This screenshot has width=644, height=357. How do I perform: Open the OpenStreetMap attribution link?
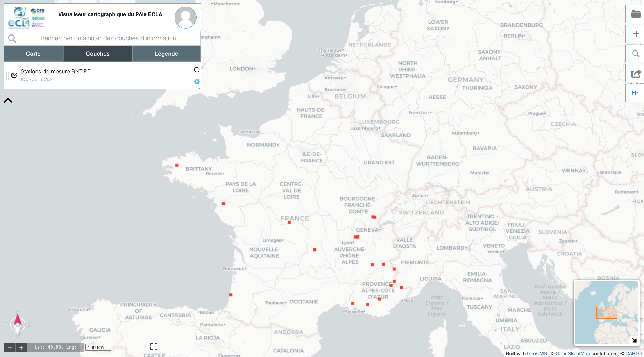(572, 353)
